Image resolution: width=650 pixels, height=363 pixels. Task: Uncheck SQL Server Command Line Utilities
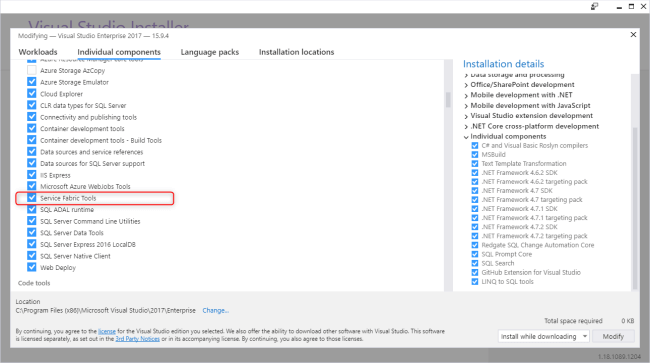point(32,221)
